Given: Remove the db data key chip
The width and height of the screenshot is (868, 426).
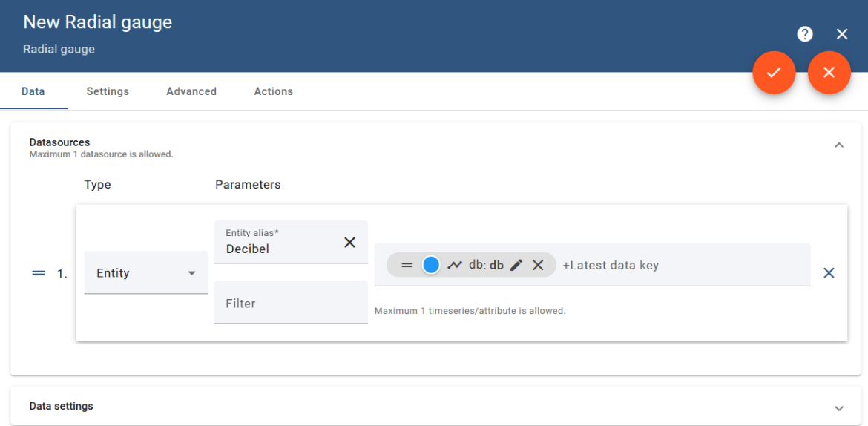Looking at the screenshot, I should pyautogui.click(x=539, y=265).
